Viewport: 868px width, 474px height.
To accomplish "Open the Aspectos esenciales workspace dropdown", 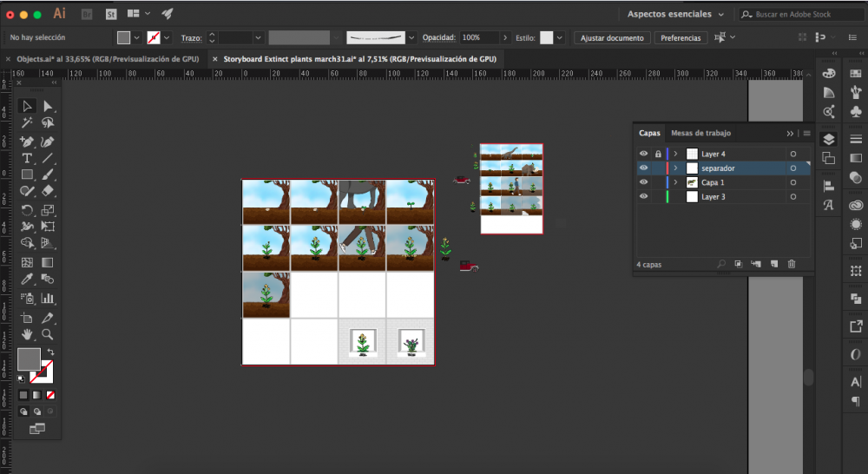I will click(676, 14).
